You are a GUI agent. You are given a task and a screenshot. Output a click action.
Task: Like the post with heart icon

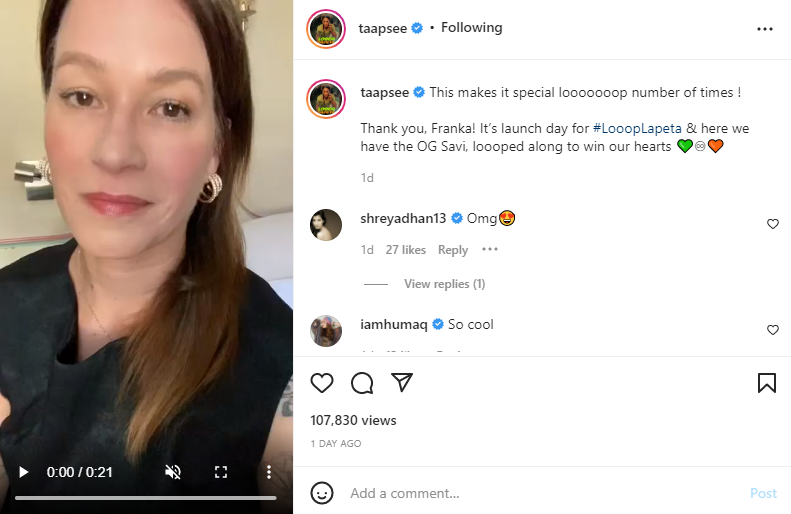pos(322,383)
